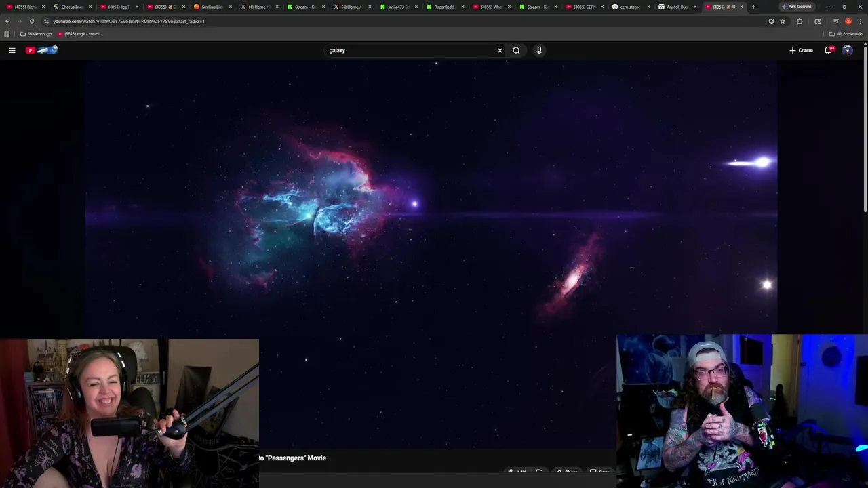
Task: Click the galaxy video player
Action: (x=431, y=254)
